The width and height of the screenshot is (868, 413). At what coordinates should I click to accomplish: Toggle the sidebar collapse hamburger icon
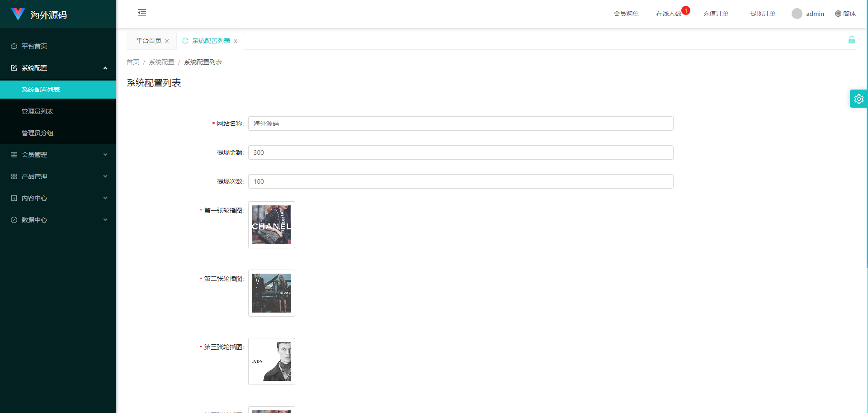tap(142, 13)
